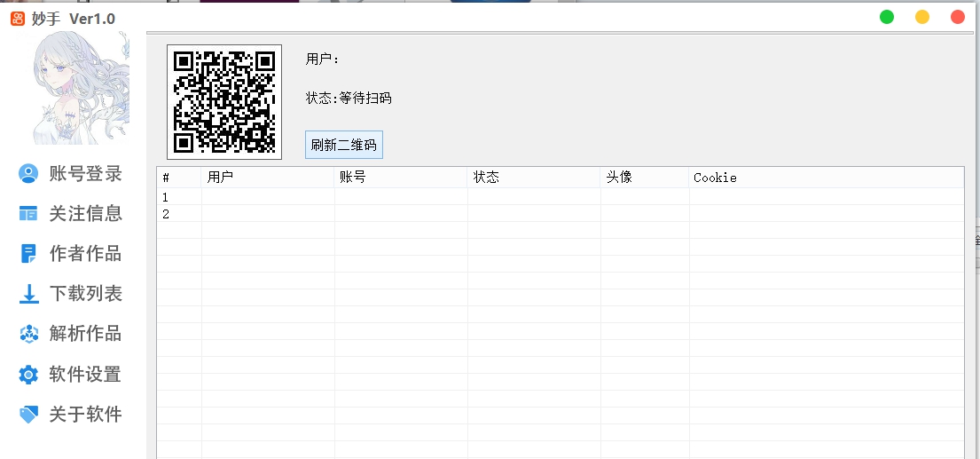Click the Cookie column header
This screenshot has width=980, height=459.
(827, 178)
